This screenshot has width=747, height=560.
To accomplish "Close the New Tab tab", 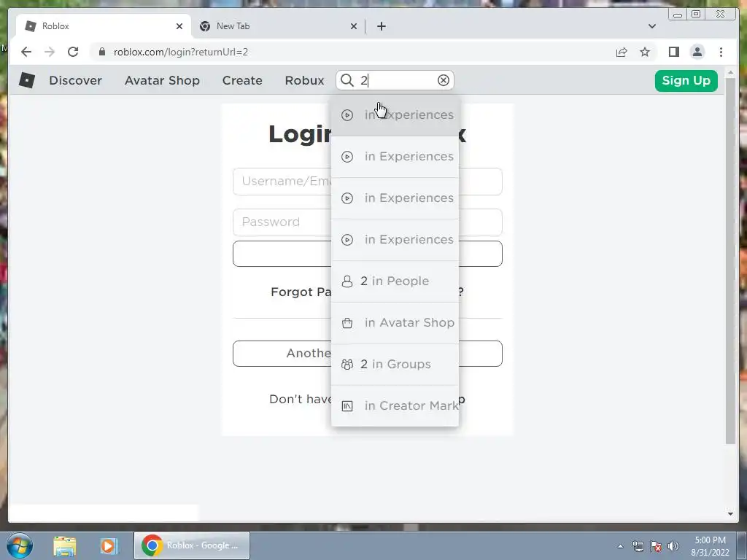I will tap(354, 26).
